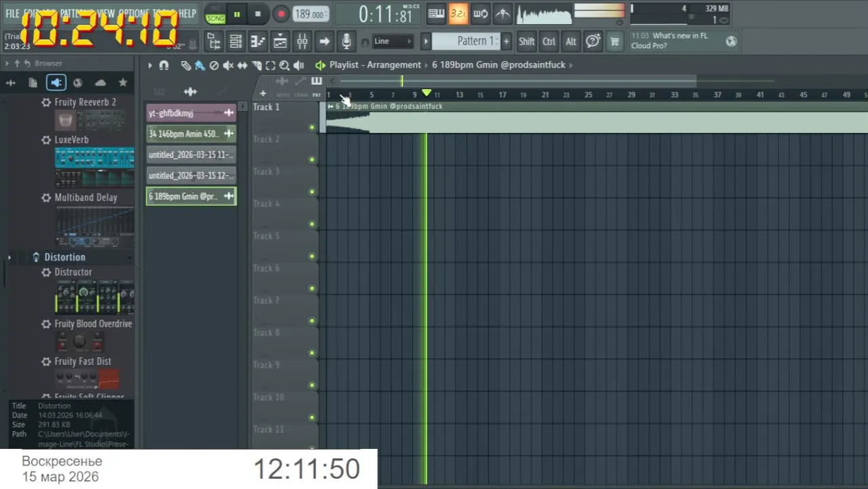This screenshot has height=489, width=868.
Task: Toggle the playlist magnet snap icon
Action: (164, 65)
